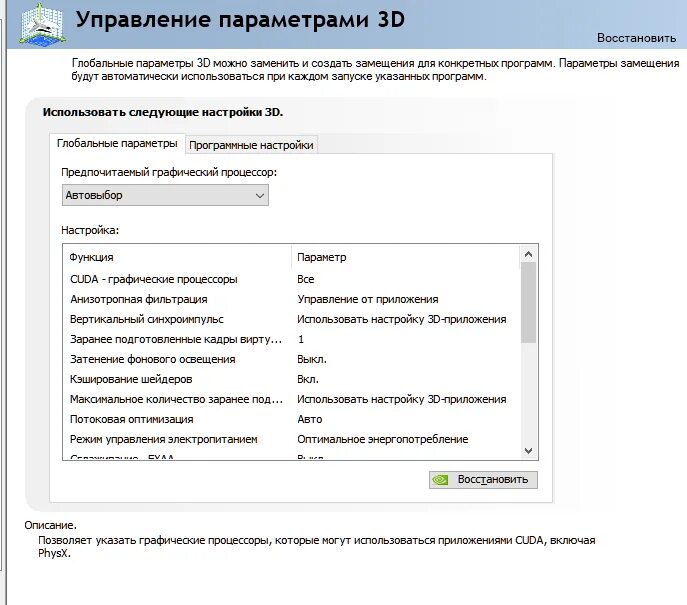Click the NVIDIA logo icon on Восстановить button
This screenshot has height=605, width=687.
coord(440,480)
